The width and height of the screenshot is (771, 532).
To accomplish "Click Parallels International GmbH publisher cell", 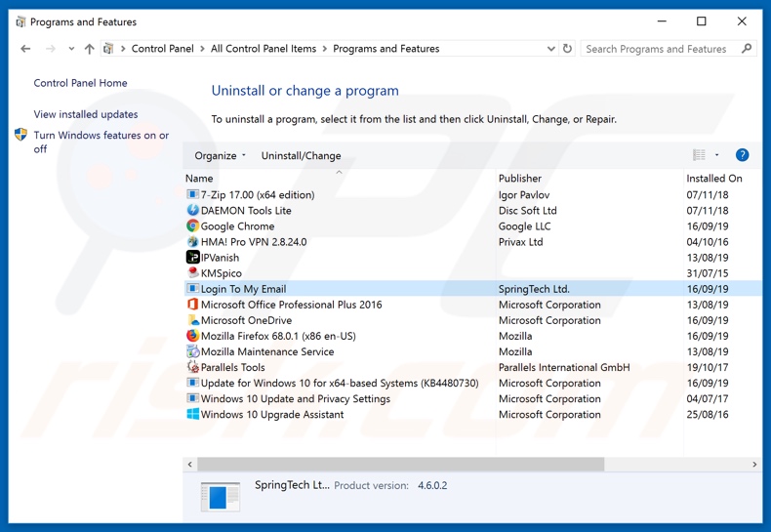I will tap(564, 367).
